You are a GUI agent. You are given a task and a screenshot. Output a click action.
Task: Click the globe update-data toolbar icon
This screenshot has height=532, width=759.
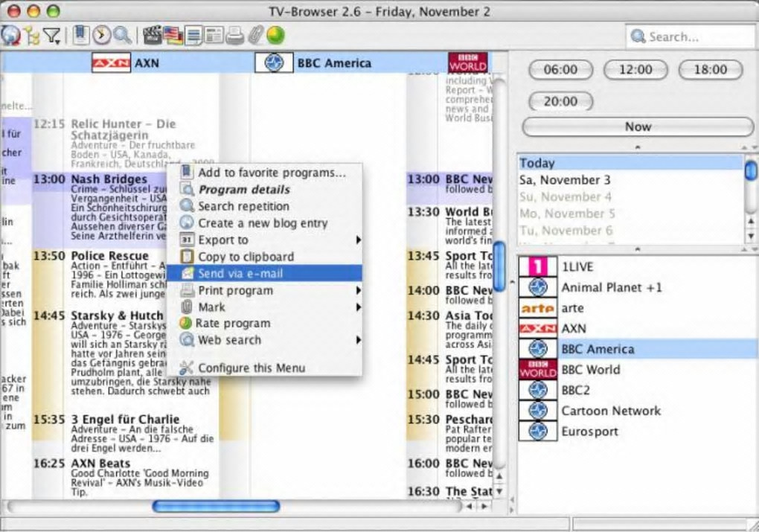point(10,35)
